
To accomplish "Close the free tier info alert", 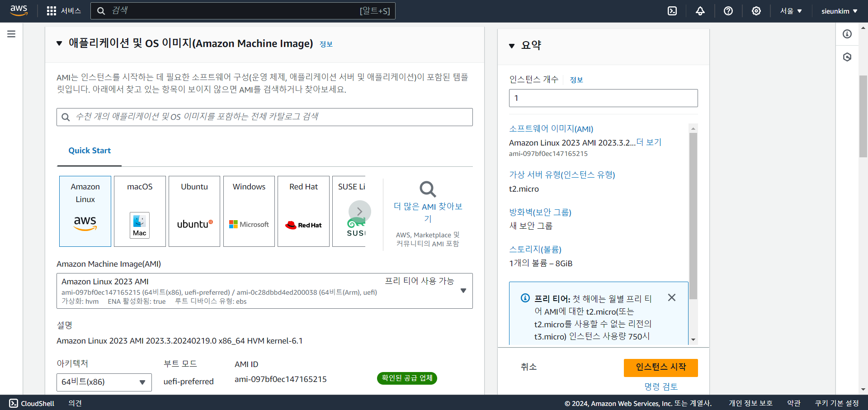I will coord(672,297).
